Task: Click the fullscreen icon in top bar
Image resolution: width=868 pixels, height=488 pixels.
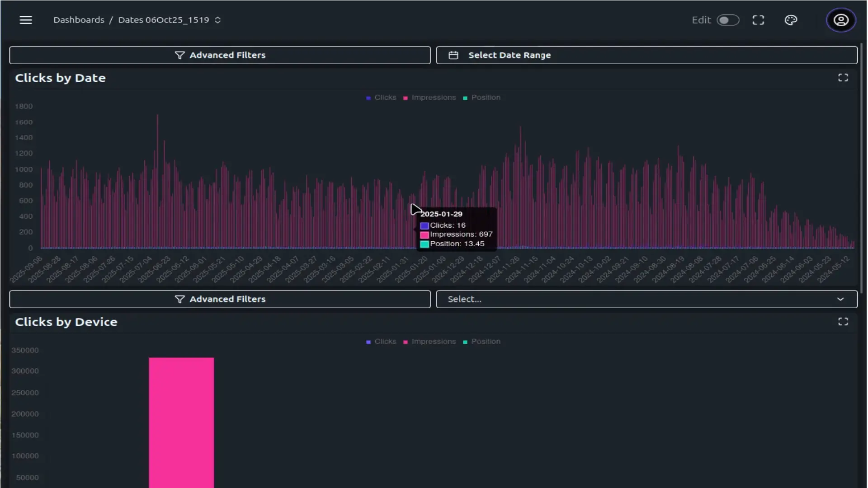Action: [758, 20]
